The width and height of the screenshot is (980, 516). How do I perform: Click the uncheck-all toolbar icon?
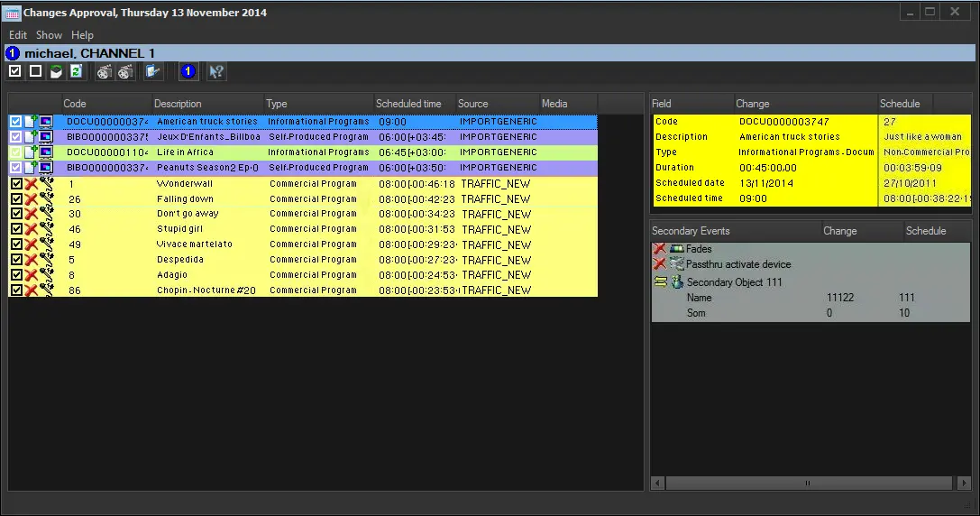click(x=35, y=71)
